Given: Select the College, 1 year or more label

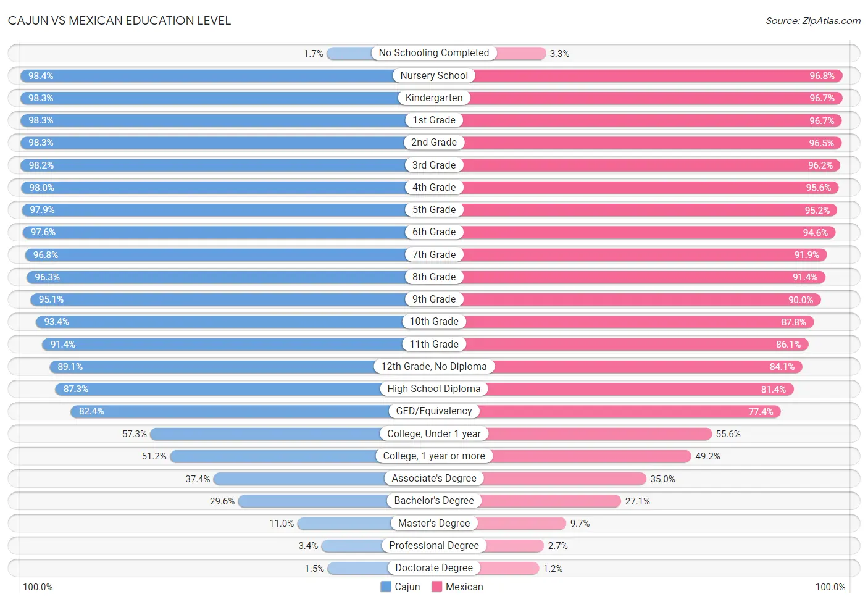Looking at the screenshot, I should pyautogui.click(x=434, y=456).
